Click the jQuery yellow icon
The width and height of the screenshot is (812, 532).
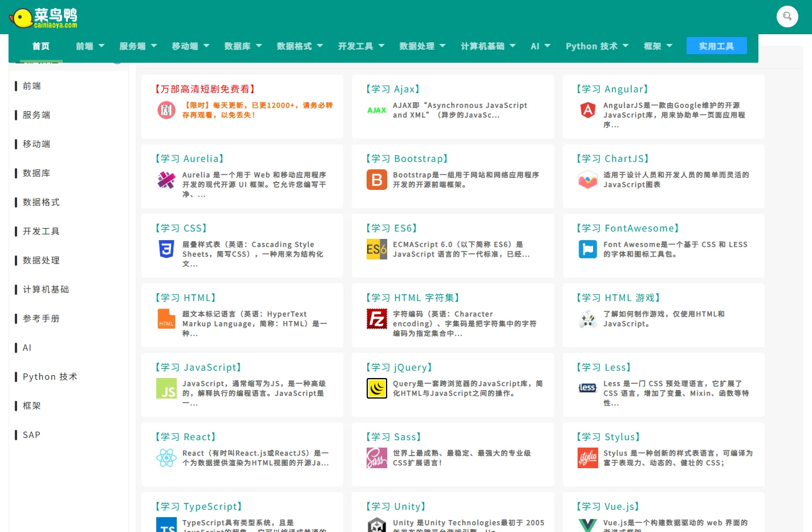tap(376, 388)
